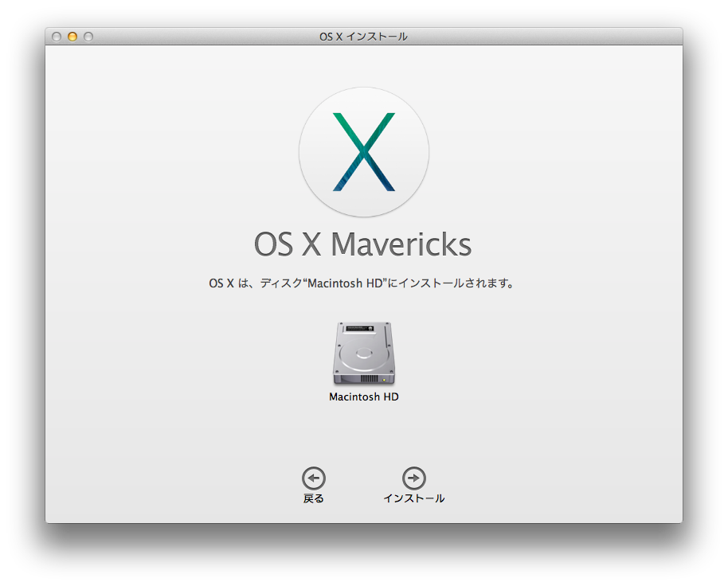The image size is (728, 586).
Task: Click the OS X インストール window title
Action: point(363,37)
